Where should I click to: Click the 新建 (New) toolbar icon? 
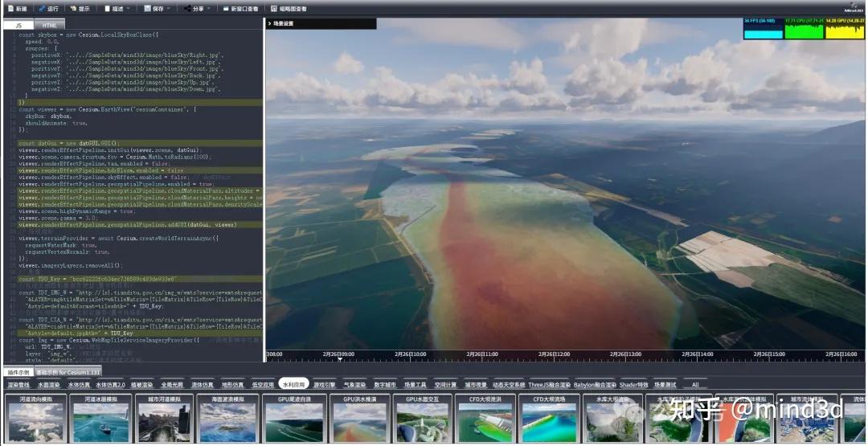pos(16,8)
